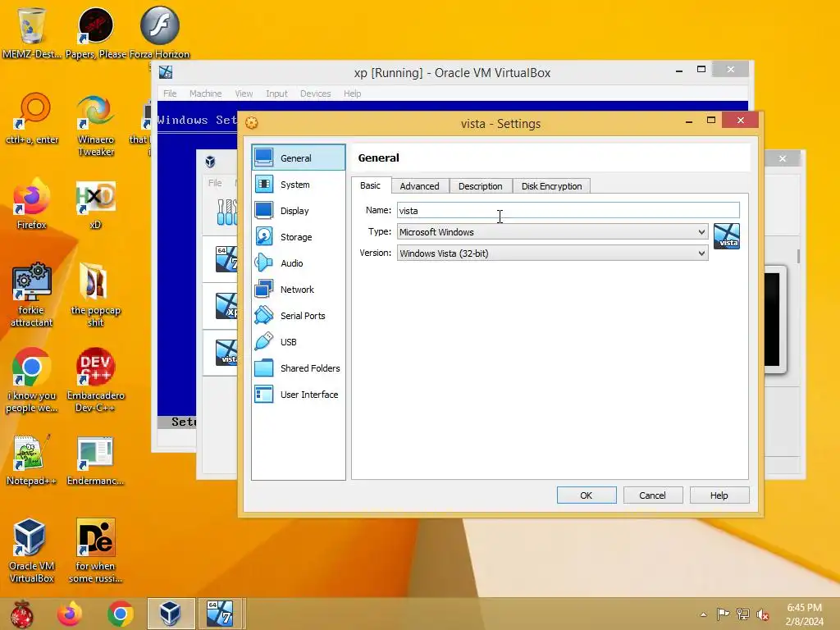This screenshot has width=840, height=630.
Task: Open File menu in VirtualBox Manager window
Action: pyautogui.click(x=215, y=183)
